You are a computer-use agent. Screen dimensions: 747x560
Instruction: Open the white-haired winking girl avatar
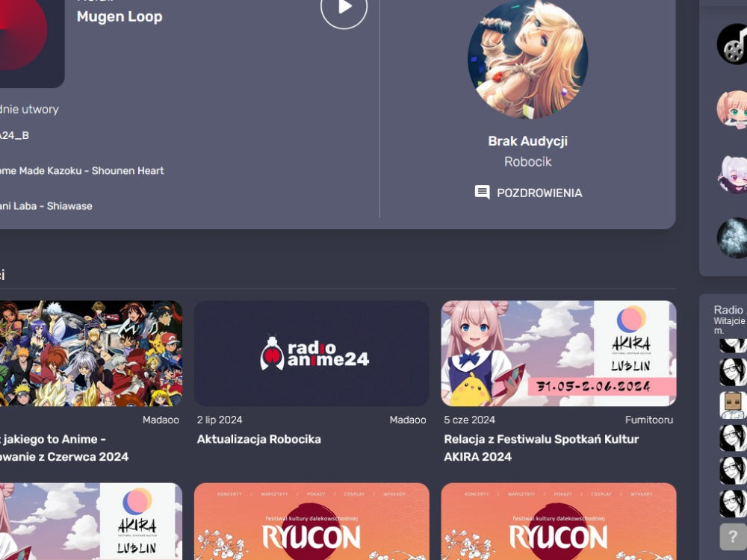pyautogui.click(x=734, y=174)
